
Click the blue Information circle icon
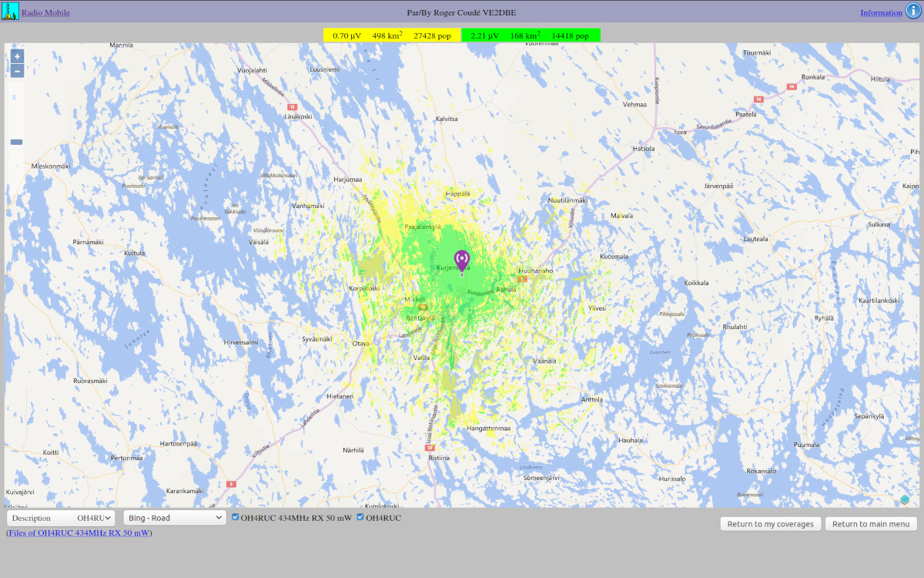click(x=913, y=12)
